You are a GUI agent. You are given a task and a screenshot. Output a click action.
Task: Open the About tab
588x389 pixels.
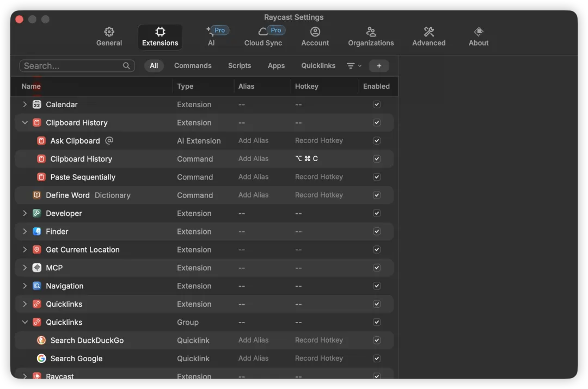(478, 37)
